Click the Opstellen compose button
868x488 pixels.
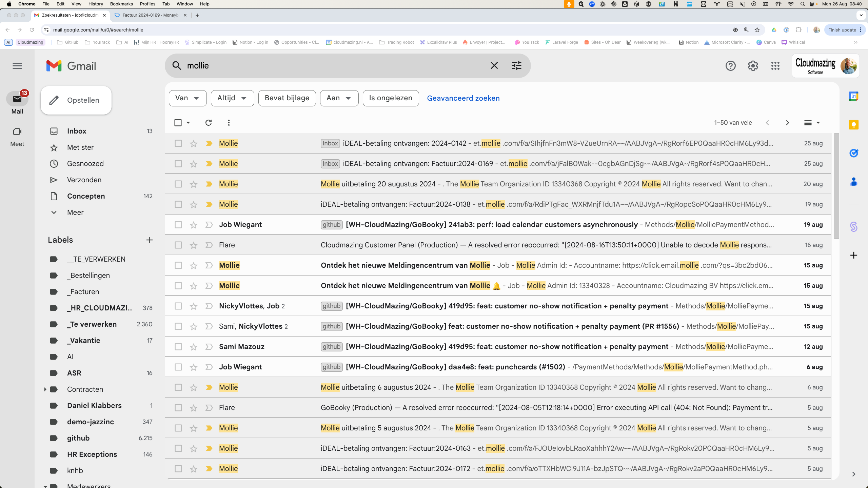pyautogui.click(x=76, y=100)
